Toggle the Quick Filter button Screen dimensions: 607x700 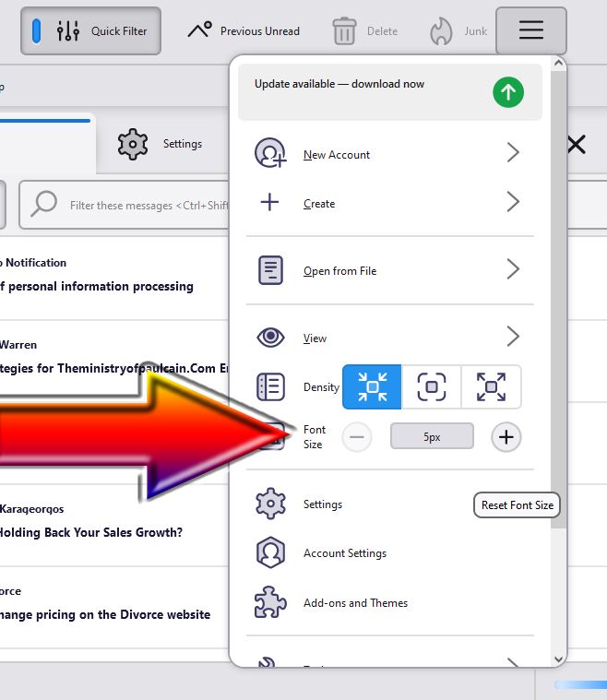[x=90, y=30]
